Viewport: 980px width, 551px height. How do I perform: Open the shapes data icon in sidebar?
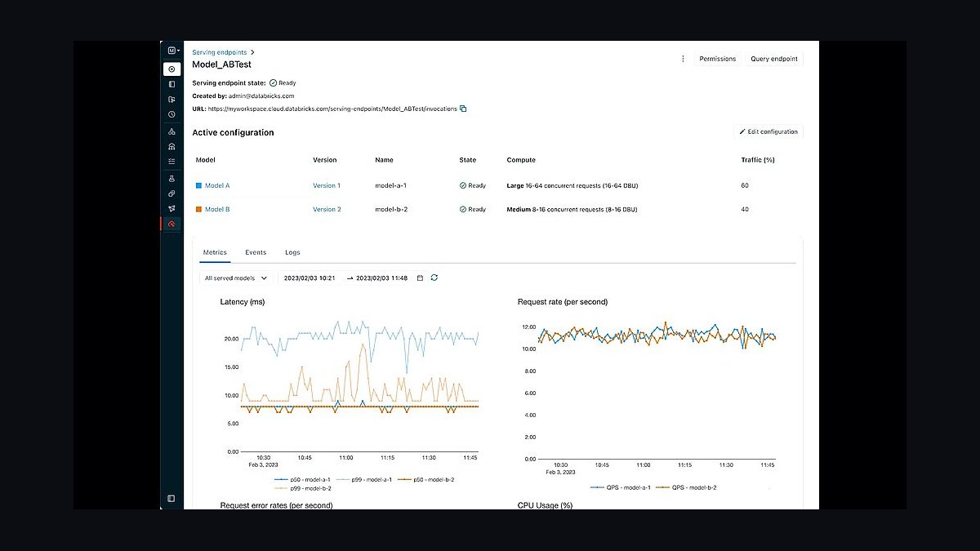tap(171, 131)
